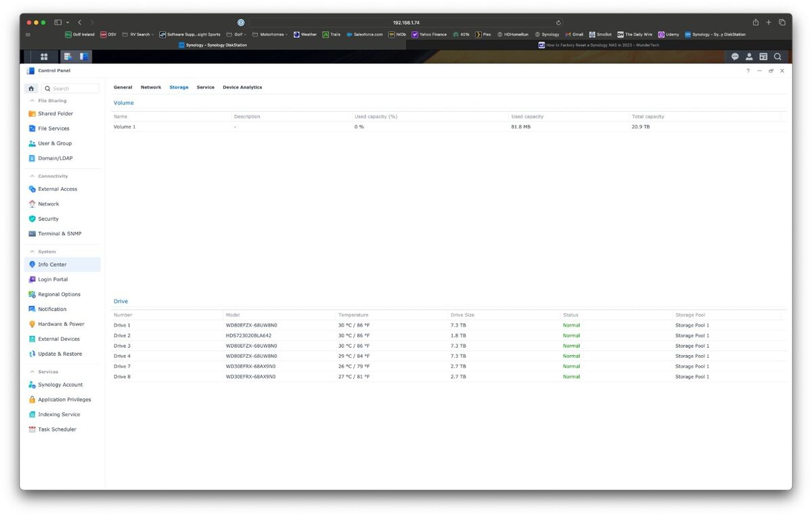Click the Safari address bar
The height and width of the screenshot is (516, 812).
(406, 22)
